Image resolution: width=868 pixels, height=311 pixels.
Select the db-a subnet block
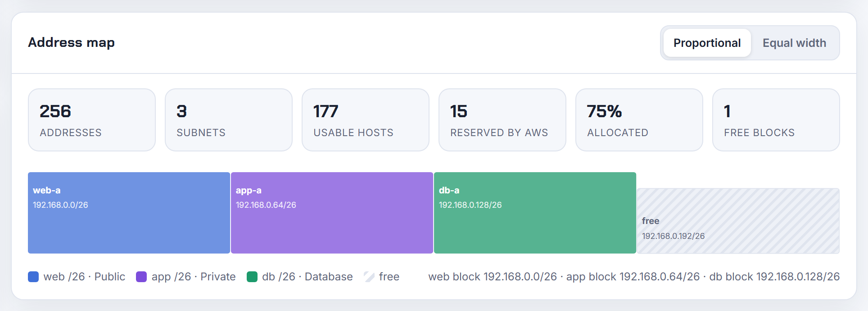[535, 213]
